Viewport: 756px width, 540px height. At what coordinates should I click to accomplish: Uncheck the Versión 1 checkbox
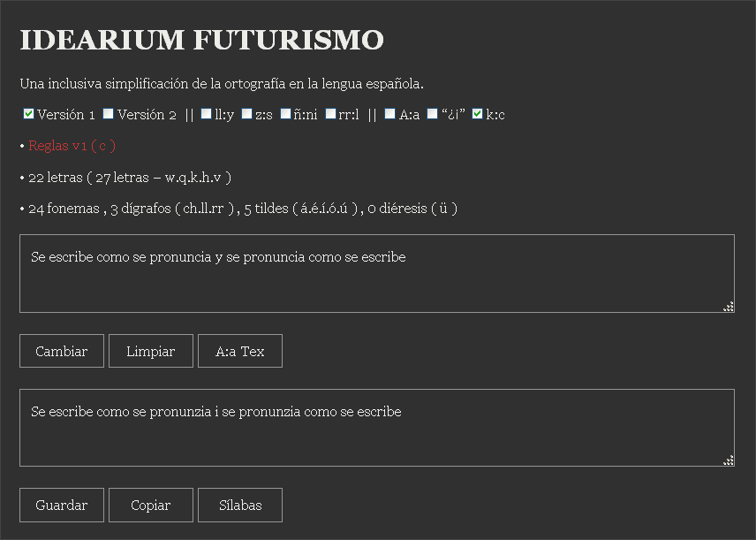pyautogui.click(x=27, y=113)
